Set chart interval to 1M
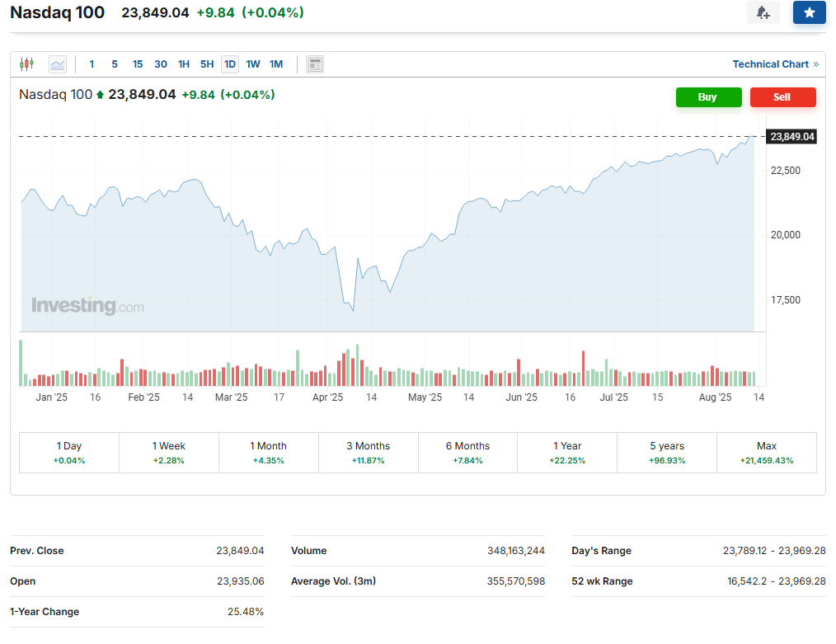This screenshot has width=836, height=644. (276, 64)
